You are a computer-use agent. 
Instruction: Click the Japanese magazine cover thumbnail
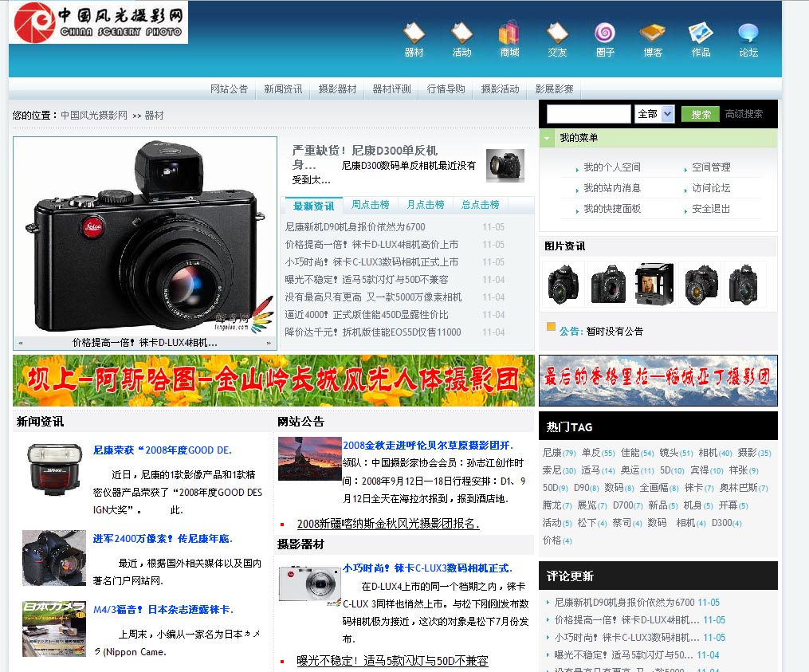pos(54,629)
